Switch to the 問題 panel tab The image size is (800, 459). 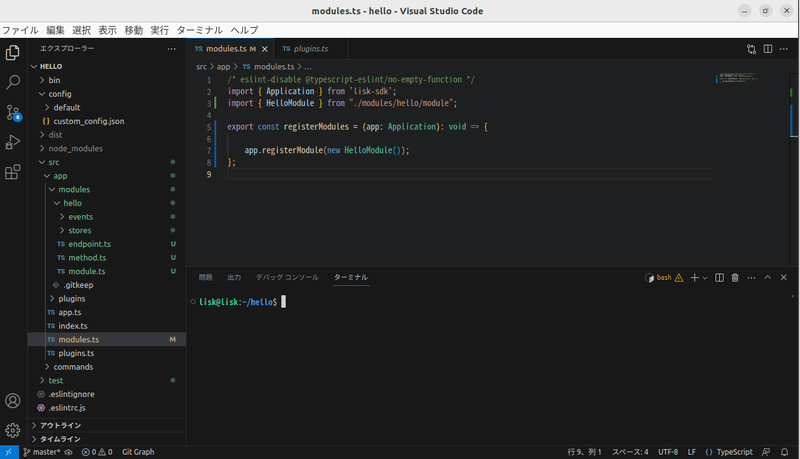tap(206, 277)
